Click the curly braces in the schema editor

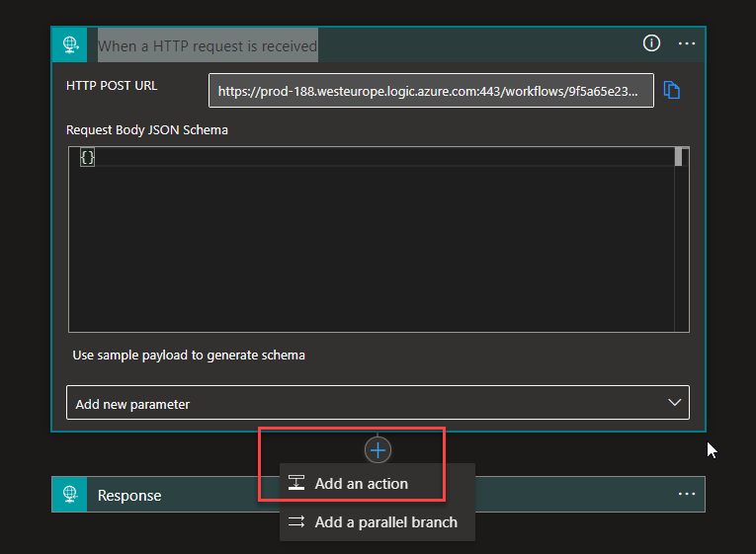point(87,157)
